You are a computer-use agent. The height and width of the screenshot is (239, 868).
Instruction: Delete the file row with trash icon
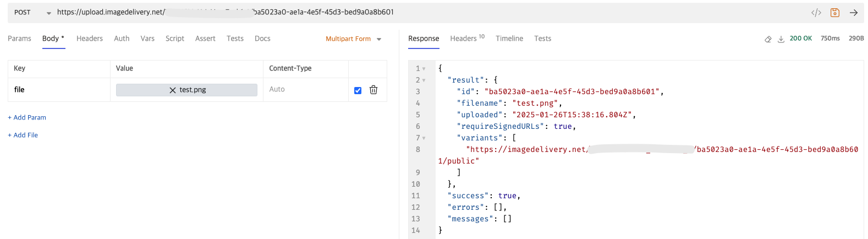373,90
